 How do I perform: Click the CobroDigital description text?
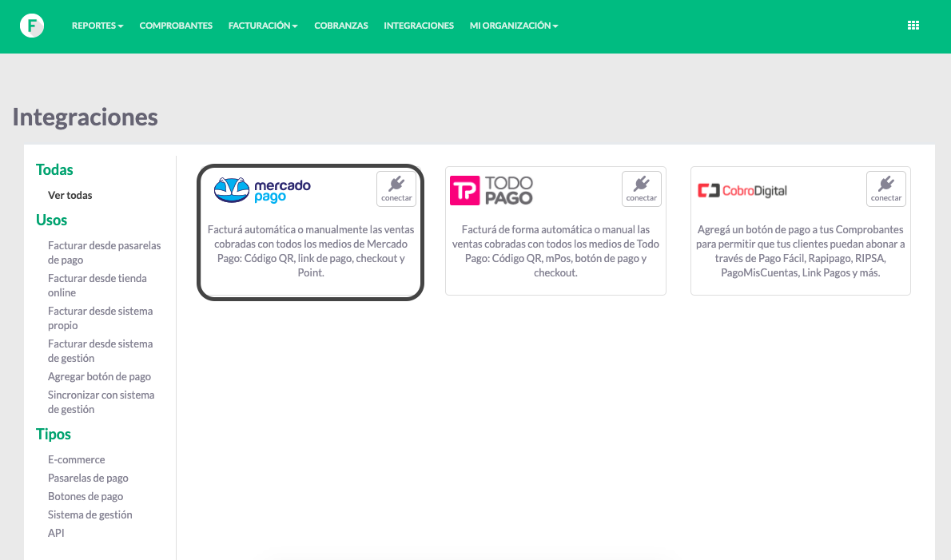pos(801,251)
